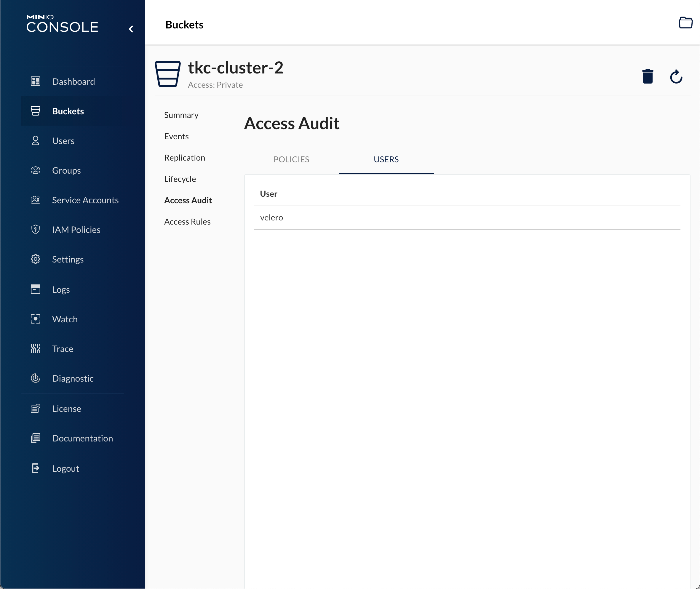Open the Summary bucket section
Screen dimensions: 700x589
[x=181, y=115]
